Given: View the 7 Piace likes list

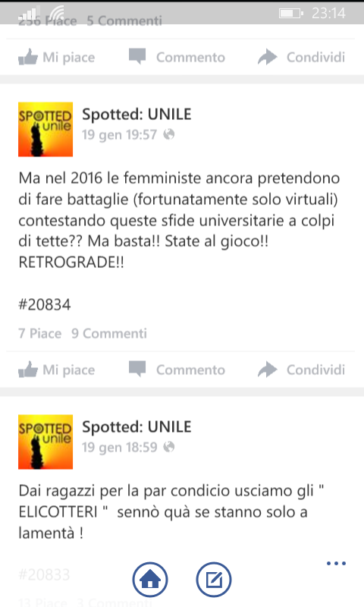Looking at the screenshot, I should 40,333.
